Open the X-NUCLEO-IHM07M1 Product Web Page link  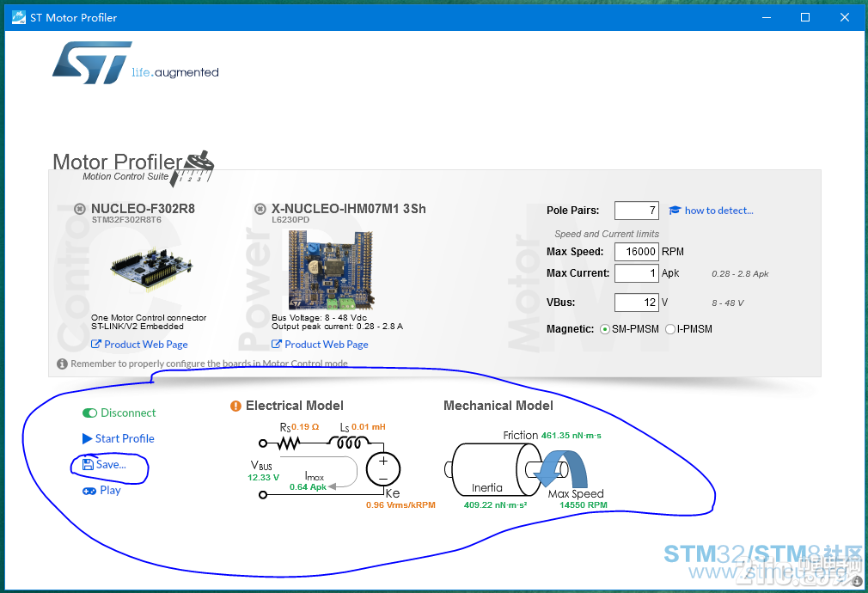(326, 345)
